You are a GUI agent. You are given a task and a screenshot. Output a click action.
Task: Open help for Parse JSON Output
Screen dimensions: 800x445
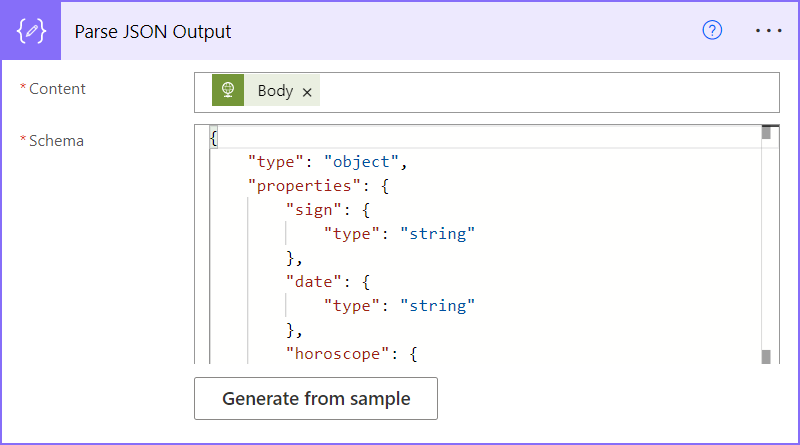click(712, 31)
